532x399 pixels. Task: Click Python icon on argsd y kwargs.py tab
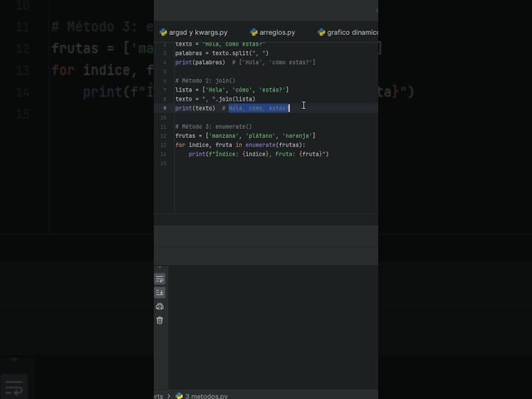[163, 32]
